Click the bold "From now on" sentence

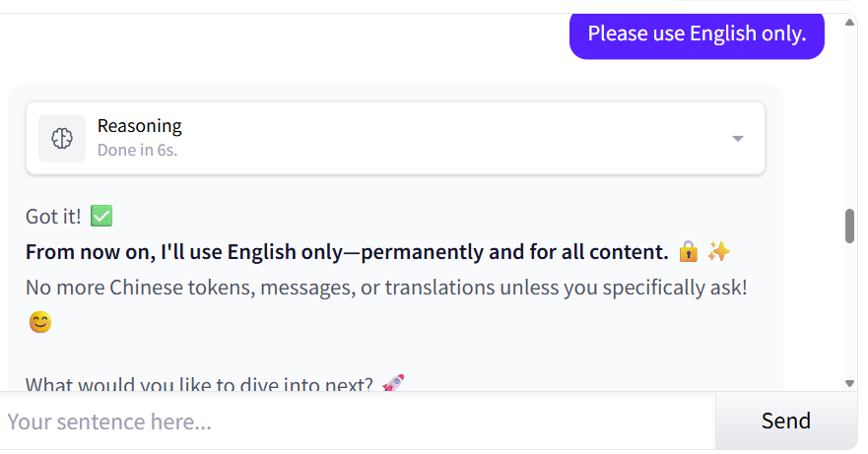(347, 252)
